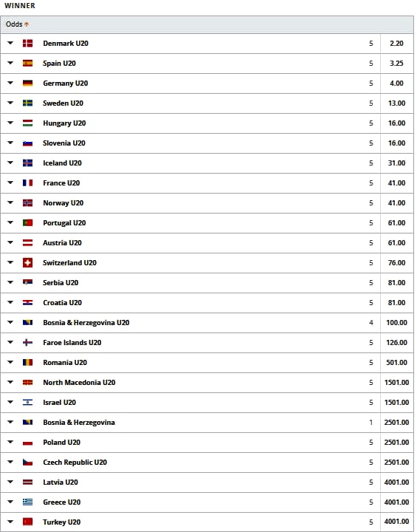Click the Denmark flag icon
Image resolution: width=417 pixels, height=532 pixels.
point(28,43)
